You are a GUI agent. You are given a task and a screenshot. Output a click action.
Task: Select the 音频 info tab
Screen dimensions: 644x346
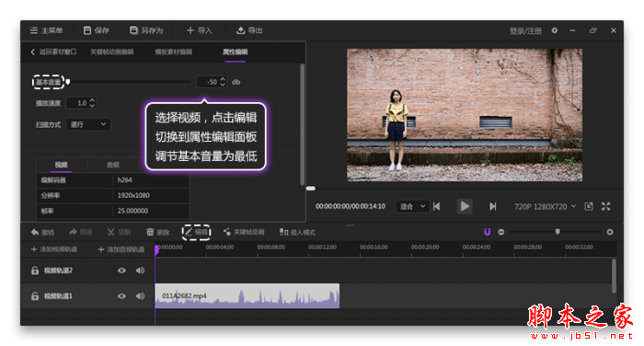(113, 165)
